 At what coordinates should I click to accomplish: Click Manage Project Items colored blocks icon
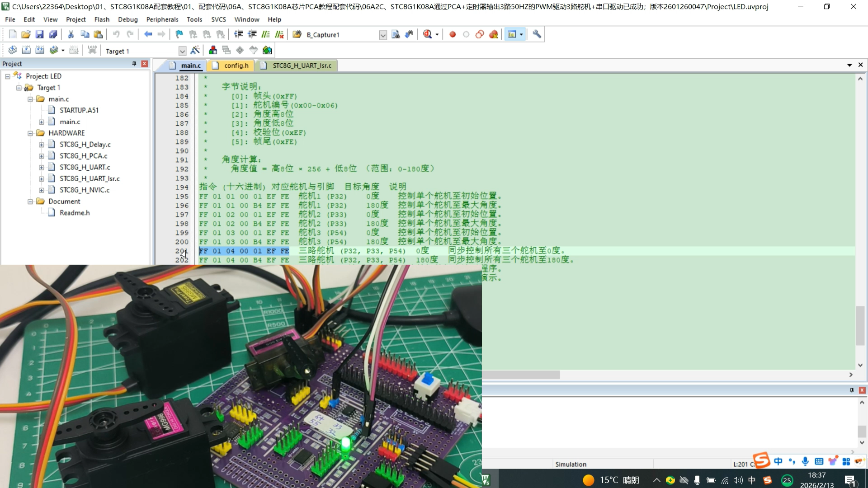click(213, 50)
